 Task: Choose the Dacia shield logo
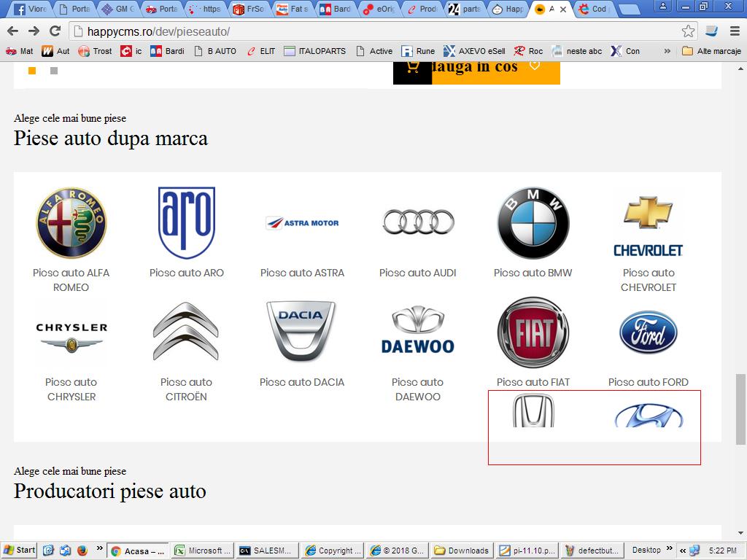point(301,331)
